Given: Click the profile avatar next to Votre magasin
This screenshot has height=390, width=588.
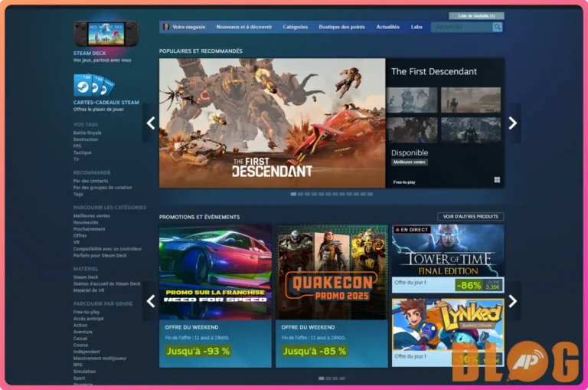Looking at the screenshot, I should click(x=165, y=27).
